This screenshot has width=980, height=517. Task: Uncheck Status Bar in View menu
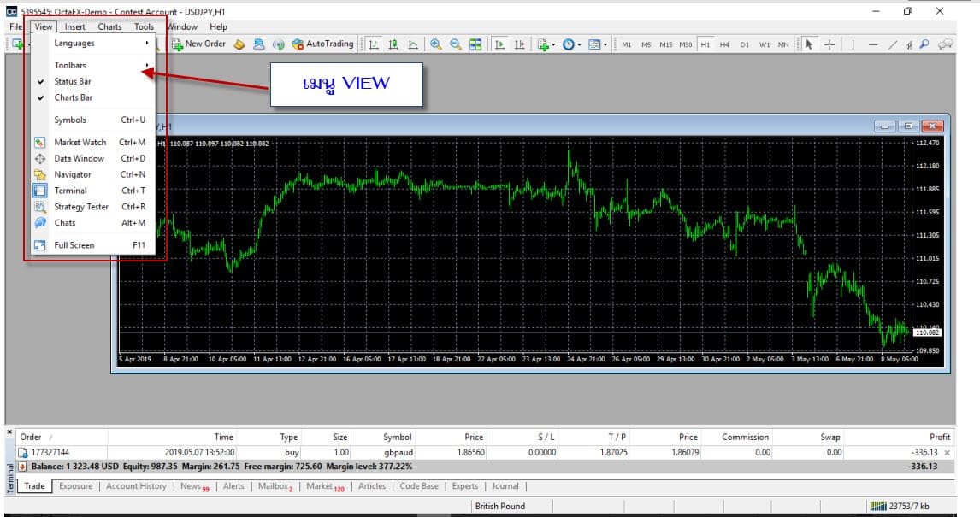point(73,82)
